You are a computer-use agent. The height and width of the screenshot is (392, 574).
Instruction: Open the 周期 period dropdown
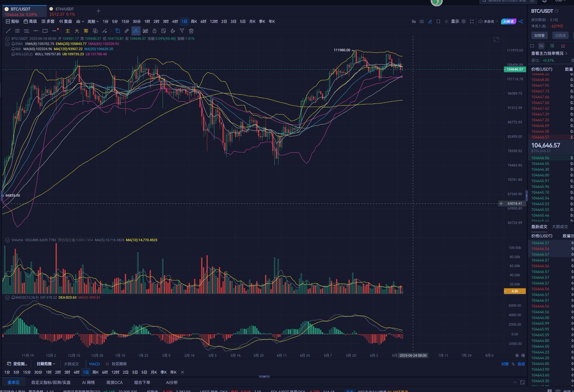93,22
